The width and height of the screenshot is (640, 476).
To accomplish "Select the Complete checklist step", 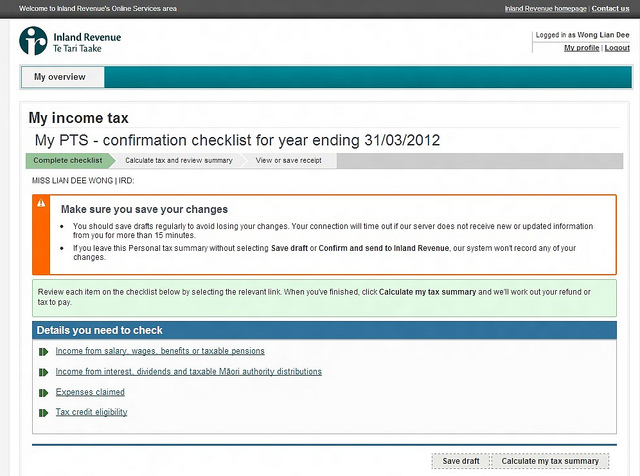I will click(x=67, y=160).
